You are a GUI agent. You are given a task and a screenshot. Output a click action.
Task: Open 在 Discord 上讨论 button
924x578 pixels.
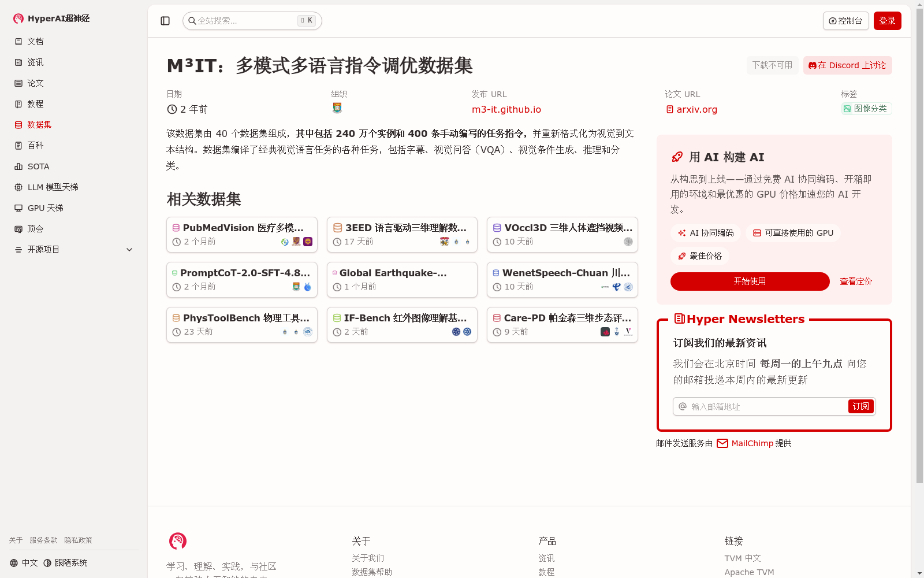(x=847, y=65)
